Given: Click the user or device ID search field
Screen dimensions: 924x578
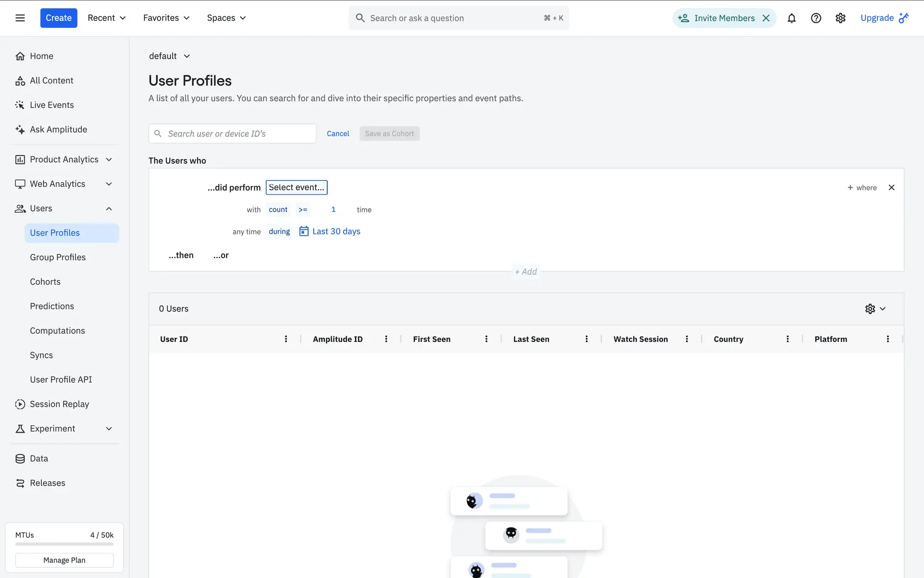Looking at the screenshot, I should click(238, 133).
